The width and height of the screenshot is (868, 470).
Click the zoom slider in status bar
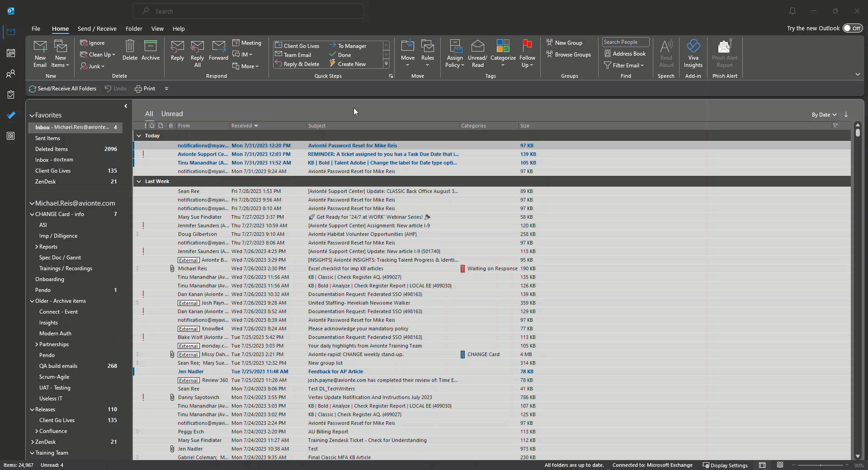coord(821,465)
